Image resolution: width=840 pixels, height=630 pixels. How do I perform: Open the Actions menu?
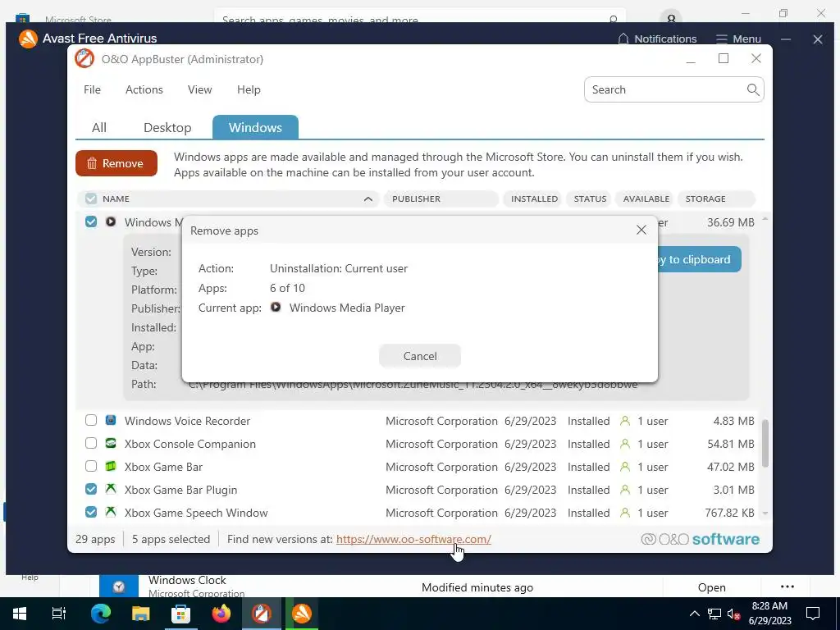coord(144,89)
